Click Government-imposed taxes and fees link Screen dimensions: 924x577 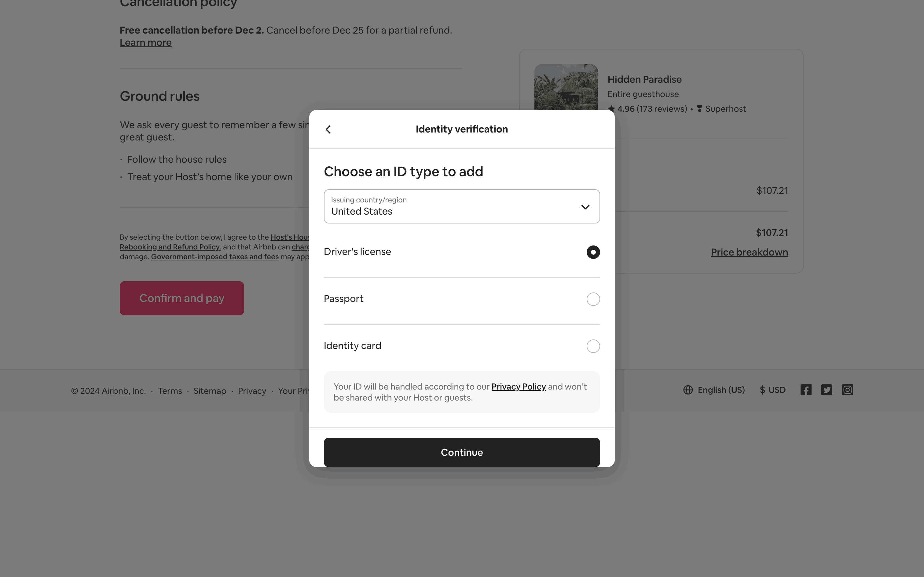(215, 257)
